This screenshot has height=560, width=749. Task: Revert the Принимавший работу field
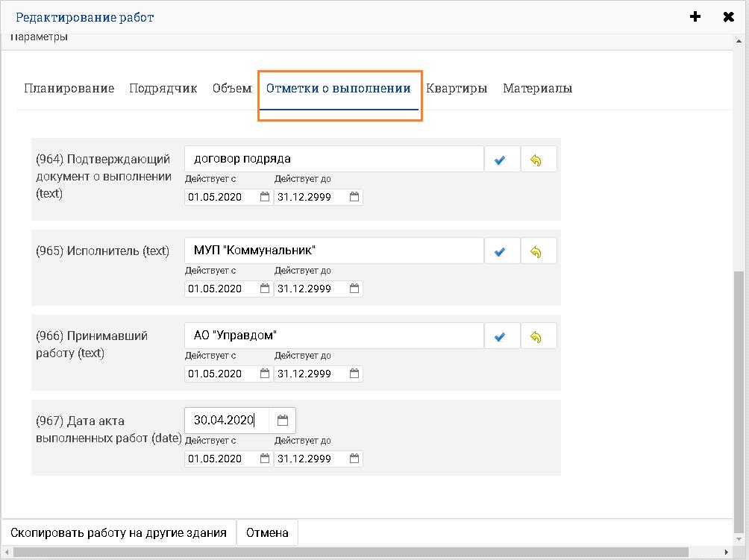[x=538, y=336]
